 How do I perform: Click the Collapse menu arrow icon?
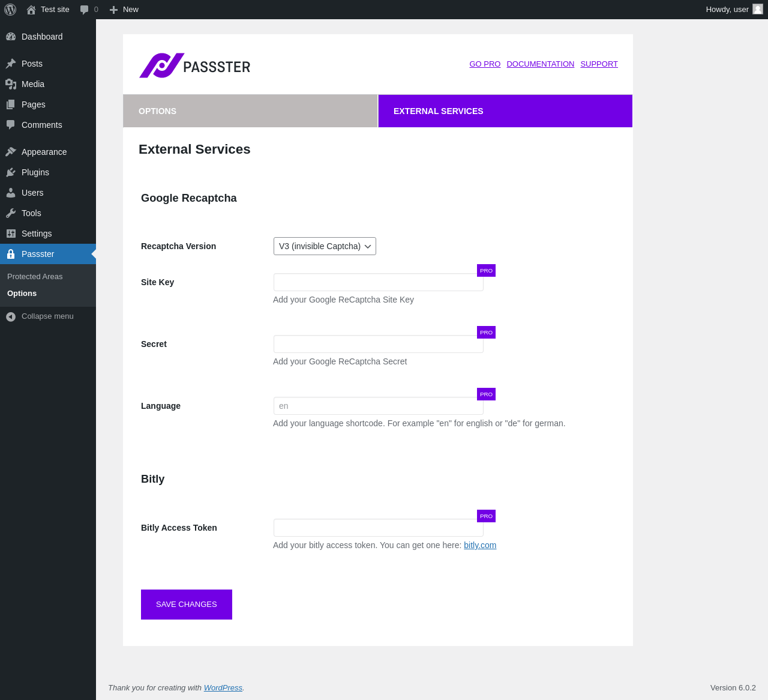pos(11,316)
